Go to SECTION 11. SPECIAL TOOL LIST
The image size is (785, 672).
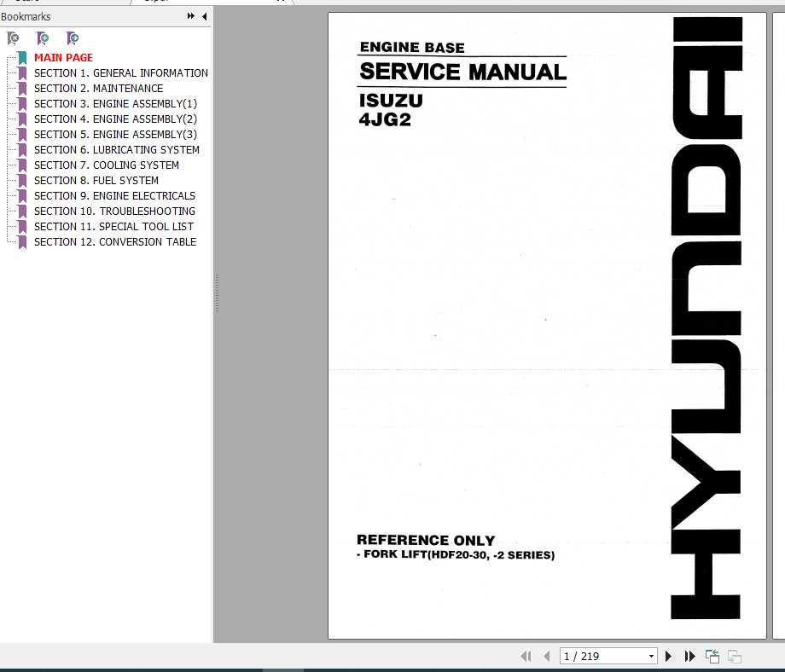click(x=113, y=226)
